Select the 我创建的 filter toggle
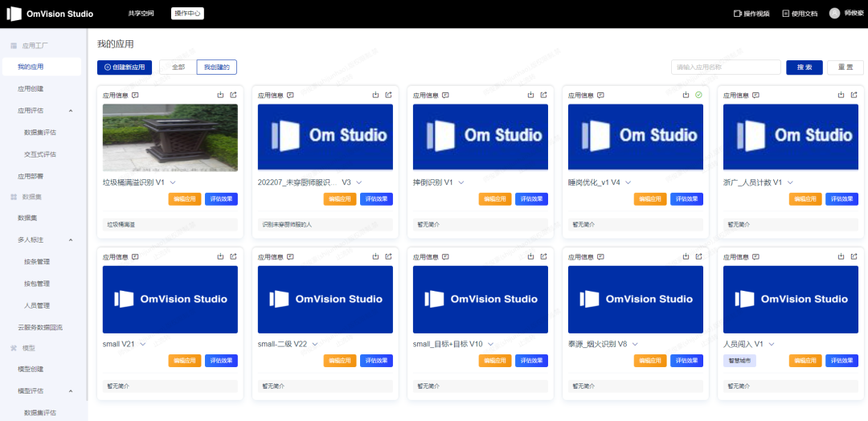The image size is (868, 421). pyautogui.click(x=216, y=67)
